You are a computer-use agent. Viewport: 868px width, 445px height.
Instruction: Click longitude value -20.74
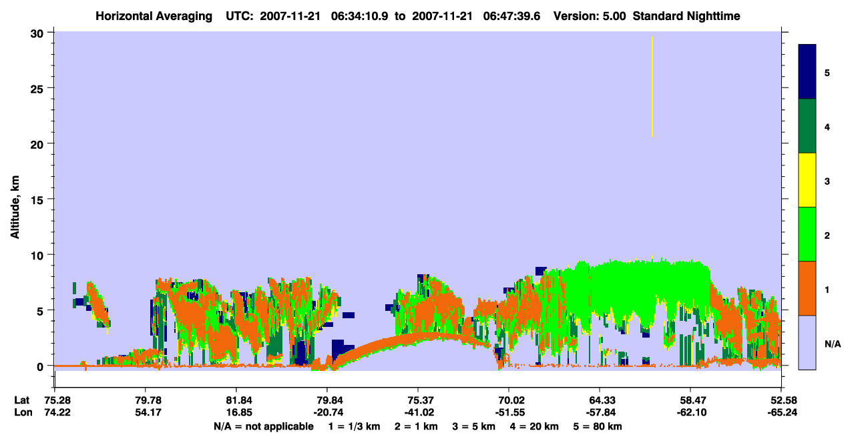coord(327,413)
